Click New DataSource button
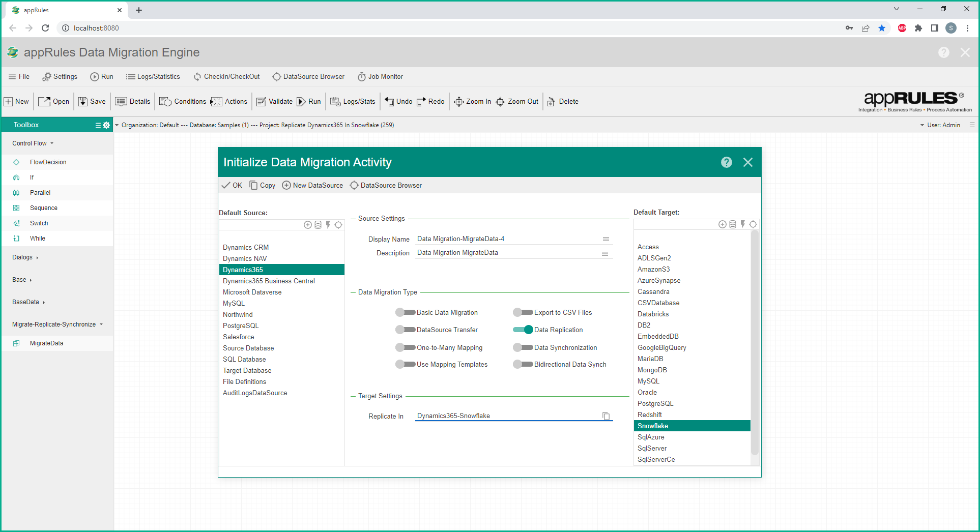Image resolution: width=980 pixels, height=532 pixels. pos(312,185)
